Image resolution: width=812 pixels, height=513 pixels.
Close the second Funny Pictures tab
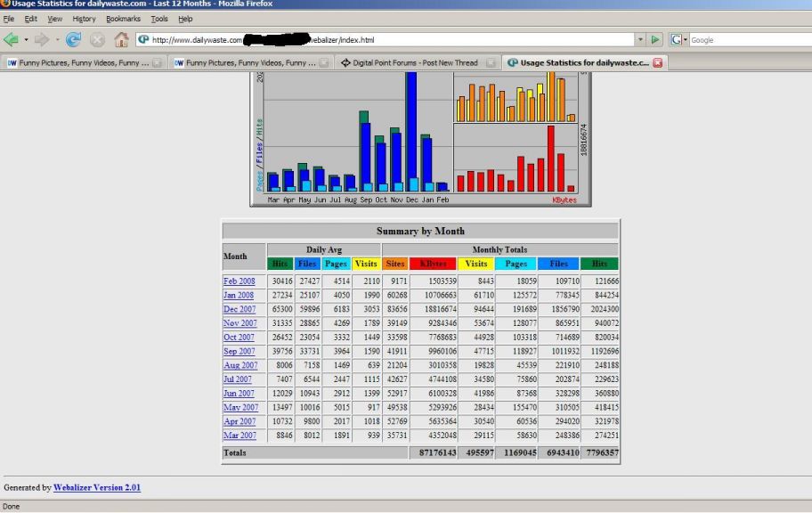pyautogui.click(x=324, y=62)
